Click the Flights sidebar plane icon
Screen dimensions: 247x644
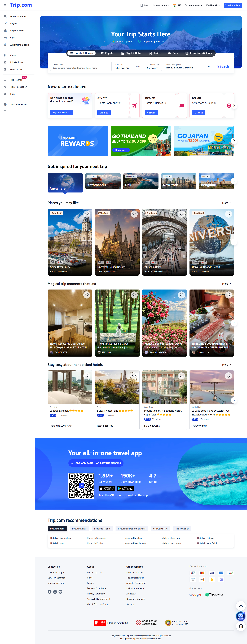coord(5,24)
